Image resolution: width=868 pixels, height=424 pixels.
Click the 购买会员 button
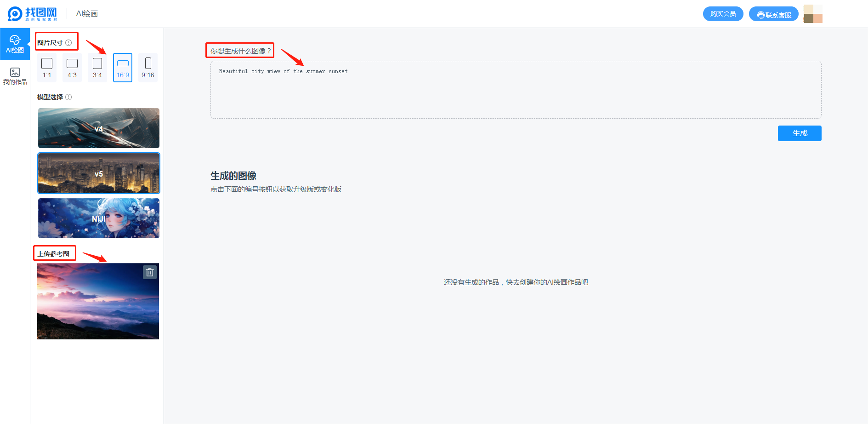[x=723, y=14]
